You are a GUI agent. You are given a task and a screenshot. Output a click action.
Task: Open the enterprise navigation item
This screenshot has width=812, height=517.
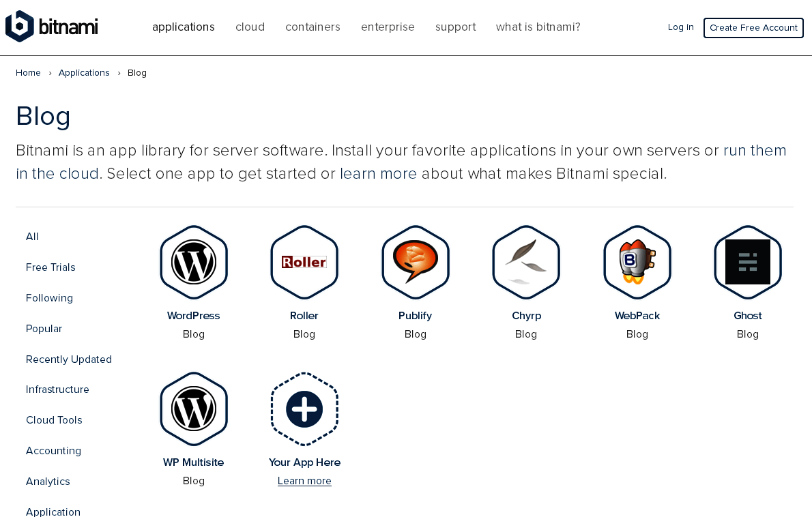coord(388,27)
